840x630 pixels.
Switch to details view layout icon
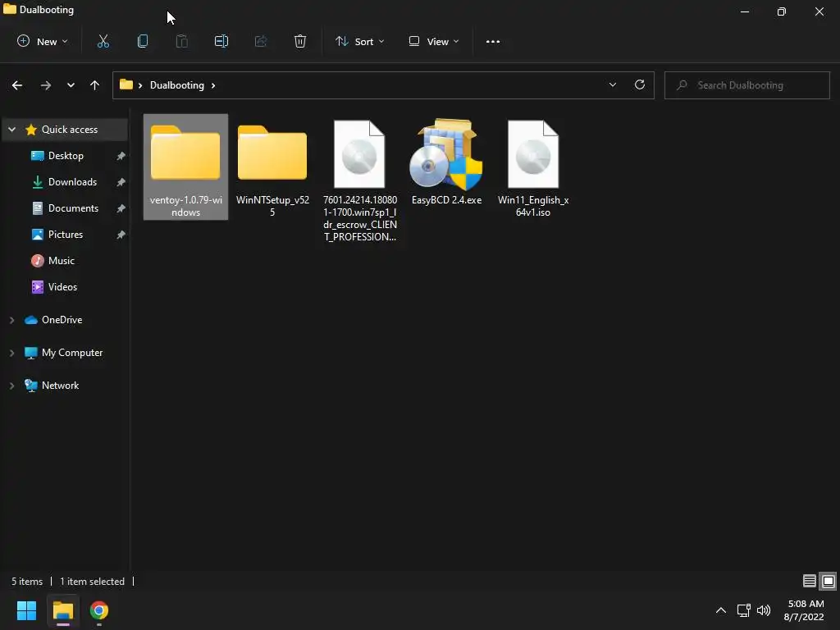pyautogui.click(x=810, y=581)
